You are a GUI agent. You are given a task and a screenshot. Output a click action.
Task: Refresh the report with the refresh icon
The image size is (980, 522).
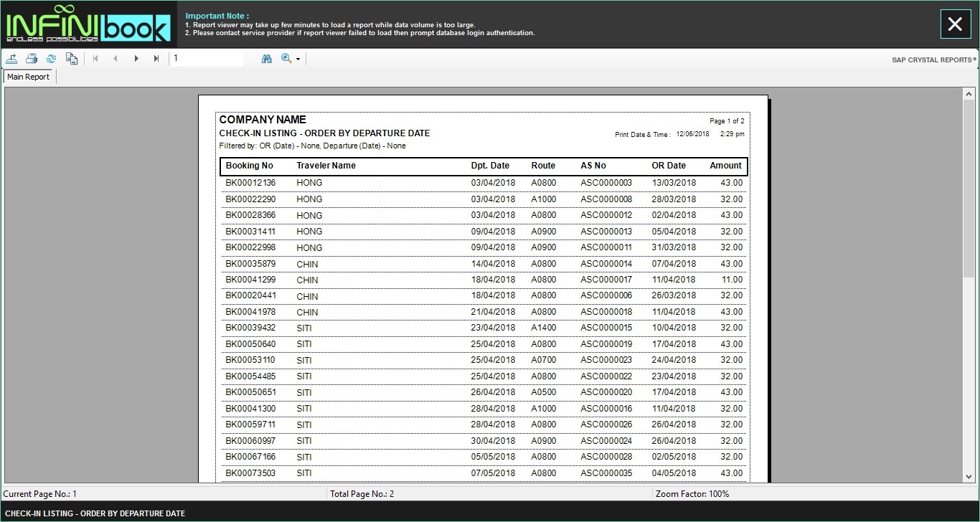tap(51, 59)
